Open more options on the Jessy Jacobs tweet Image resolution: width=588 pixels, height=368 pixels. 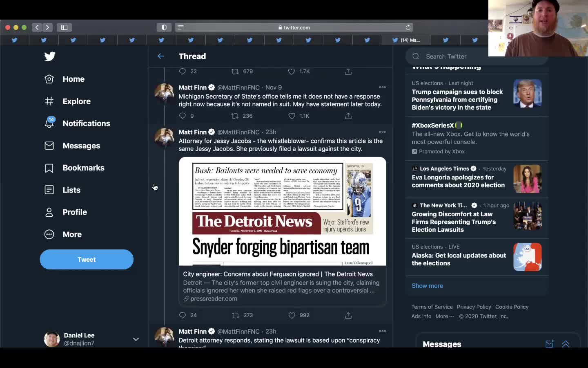tap(383, 132)
